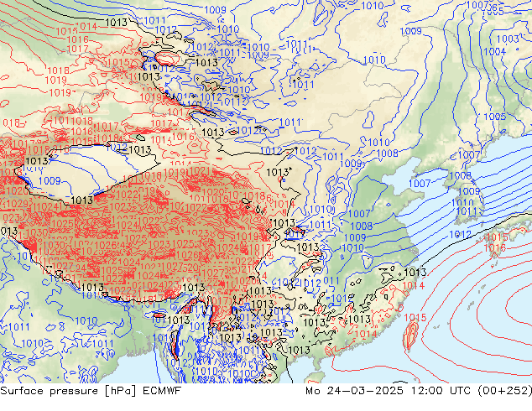Click the blue '1008' label next to '1010' over northeast China
Viewport: 532px width, 411px height.
388,153
